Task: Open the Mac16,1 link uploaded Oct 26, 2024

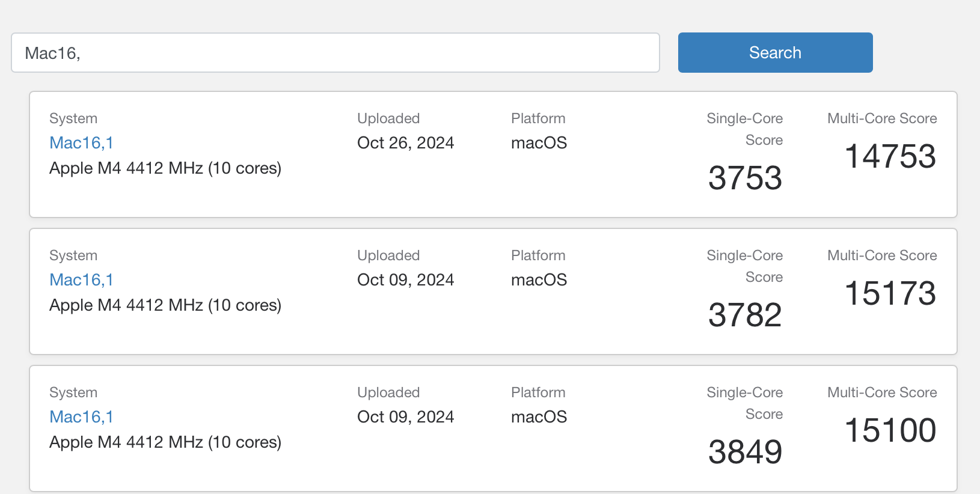Action: point(81,143)
